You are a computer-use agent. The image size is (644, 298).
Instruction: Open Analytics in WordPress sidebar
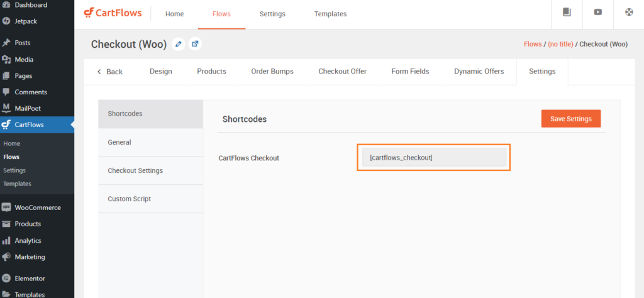(28, 241)
